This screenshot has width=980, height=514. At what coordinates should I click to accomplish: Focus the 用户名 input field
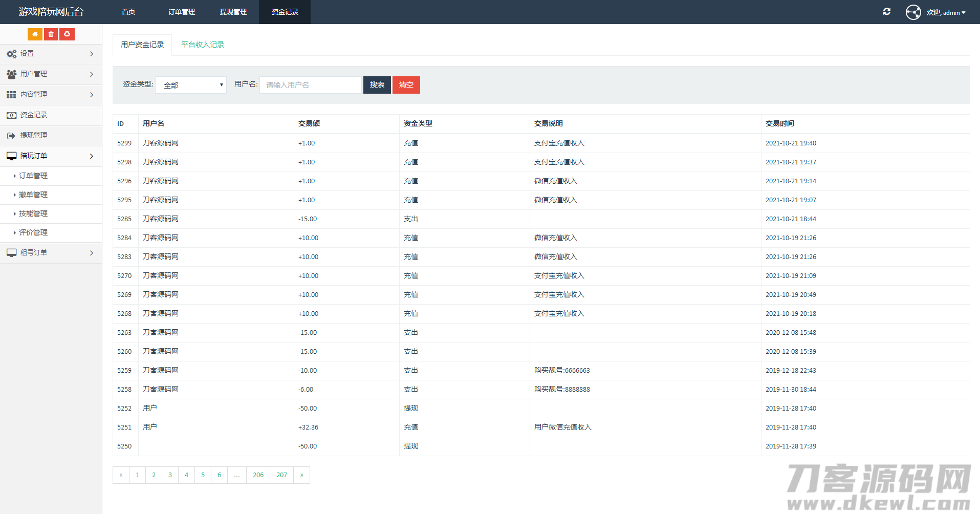310,85
